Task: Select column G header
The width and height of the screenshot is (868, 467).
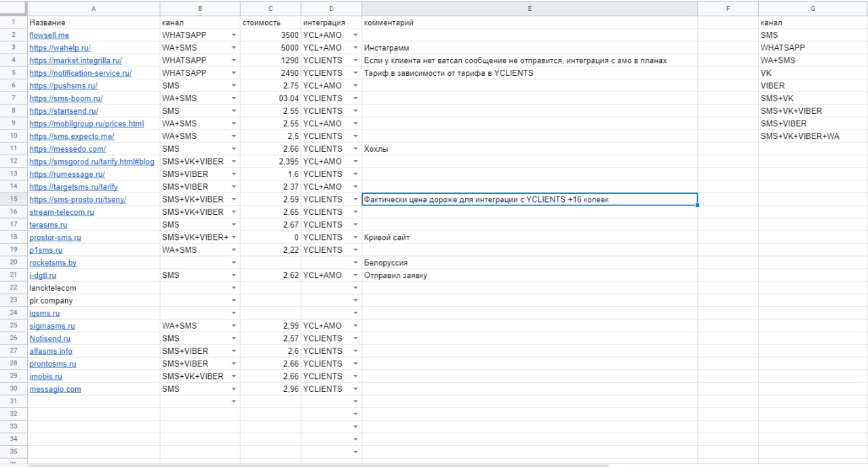Action: click(x=813, y=8)
